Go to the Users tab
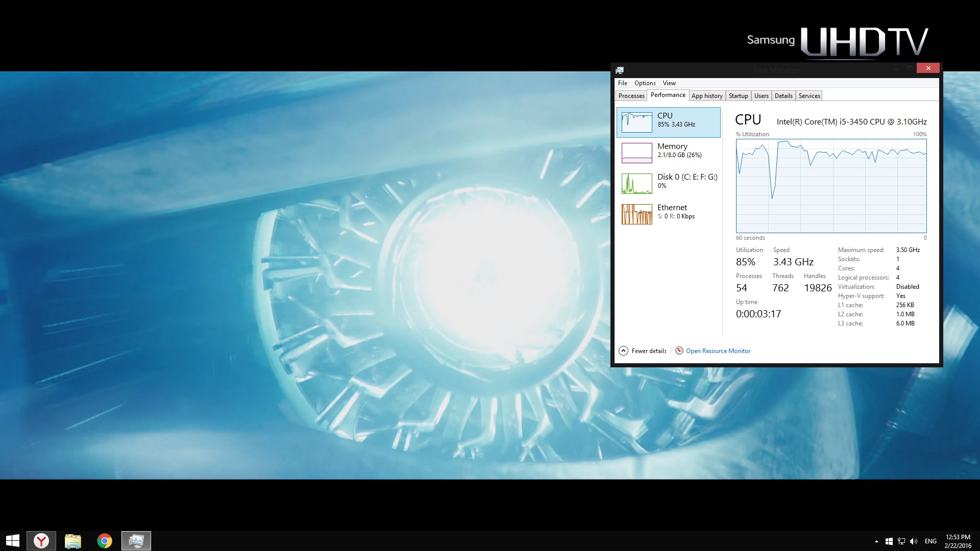 (x=761, y=96)
